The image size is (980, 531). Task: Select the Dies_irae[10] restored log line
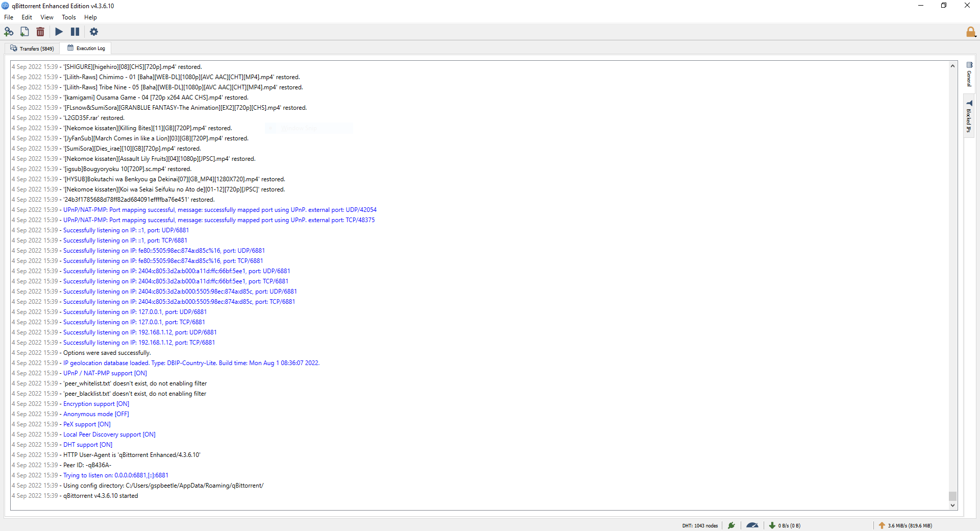coord(107,149)
